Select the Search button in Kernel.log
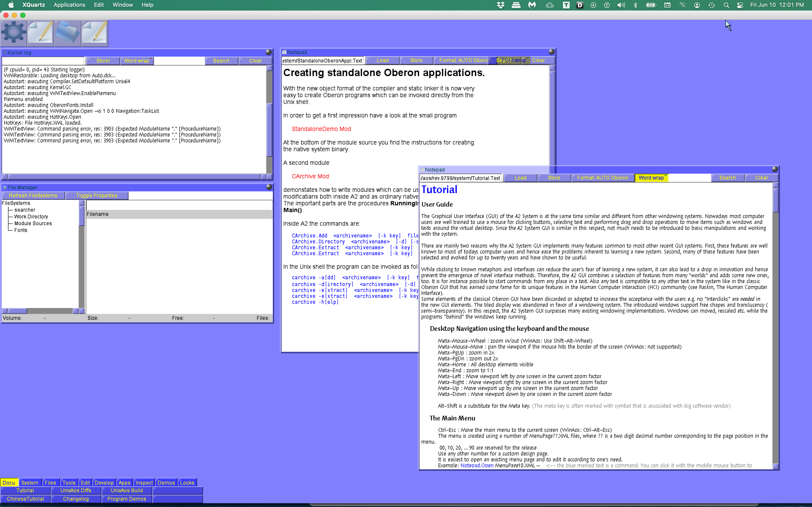 pyautogui.click(x=221, y=61)
